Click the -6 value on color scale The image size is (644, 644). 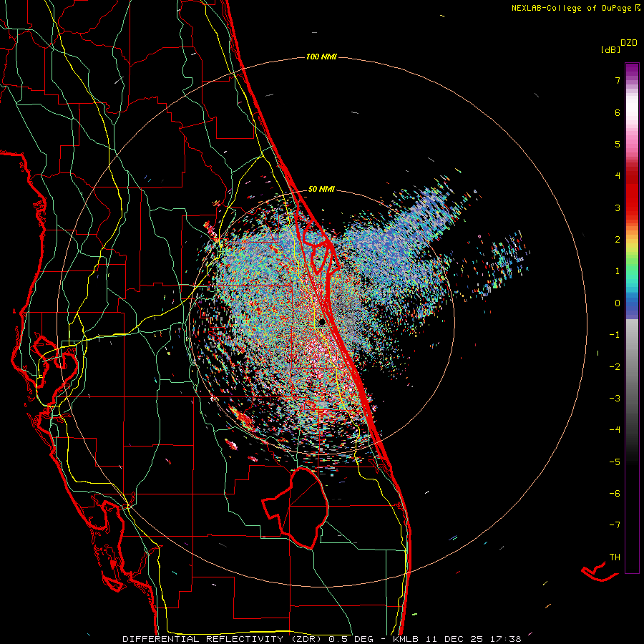coord(615,494)
